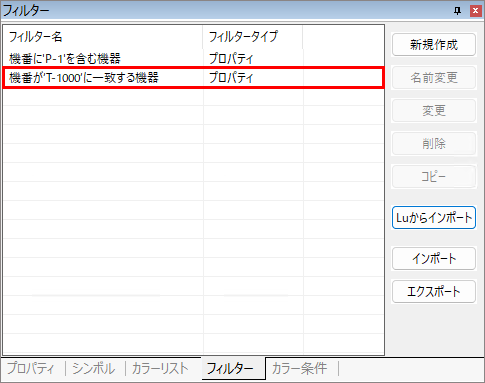Close the フィルター panel with red X

(475, 11)
